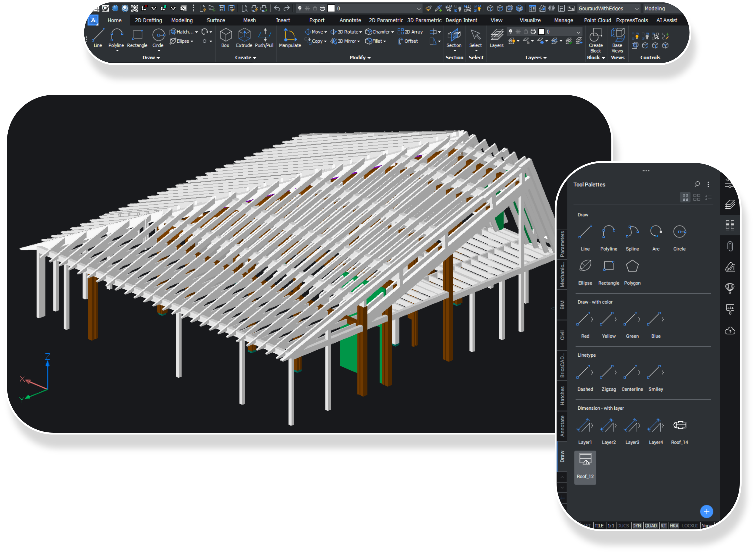Click the blue add plus button
The height and width of the screenshot is (555, 756).
point(707,511)
